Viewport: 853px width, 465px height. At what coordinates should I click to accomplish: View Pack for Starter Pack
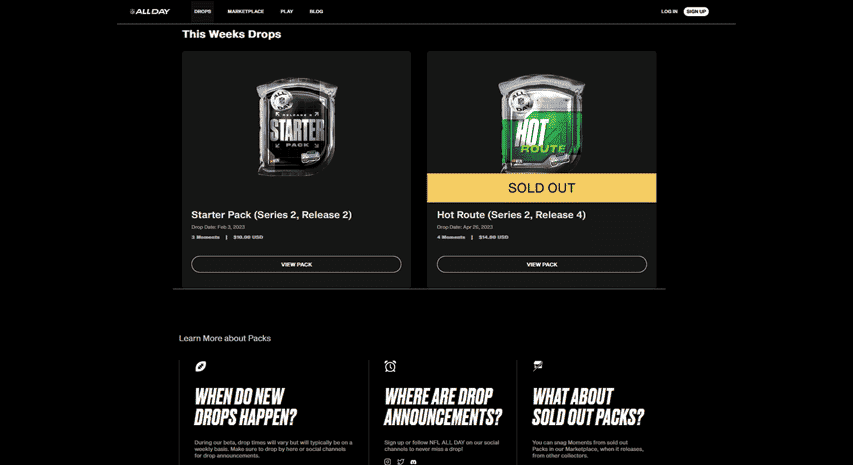pos(296,264)
